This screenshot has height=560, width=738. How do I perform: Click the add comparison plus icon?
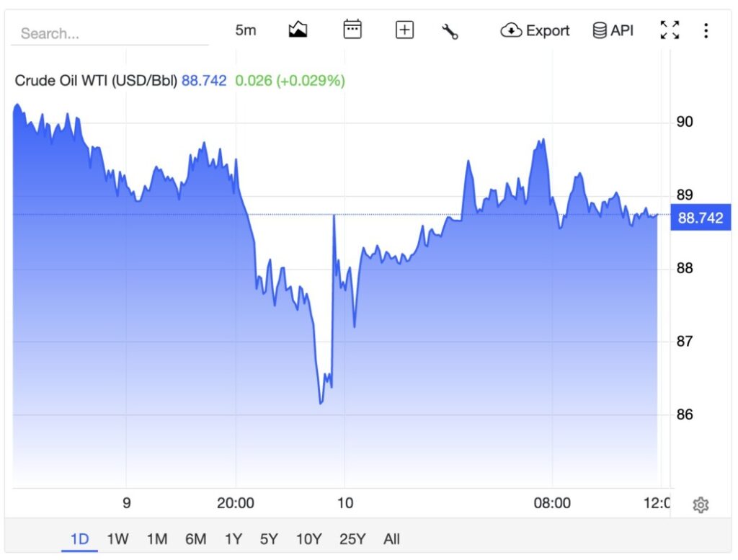(x=404, y=30)
